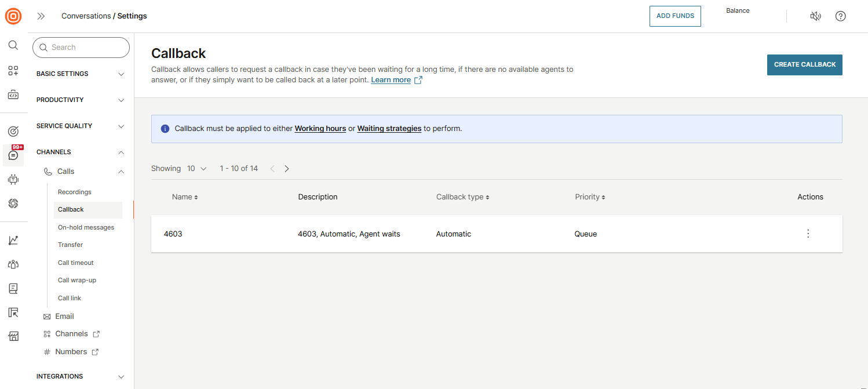Click the Add Funds button
The height and width of the screenshot is (389, 868).
click(675, 16)
